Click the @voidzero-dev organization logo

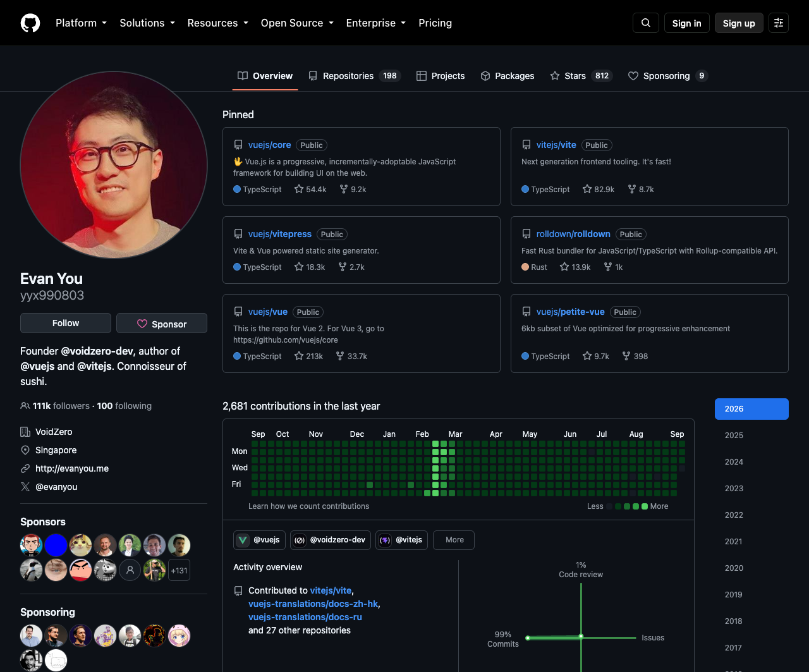coord(300,540)
